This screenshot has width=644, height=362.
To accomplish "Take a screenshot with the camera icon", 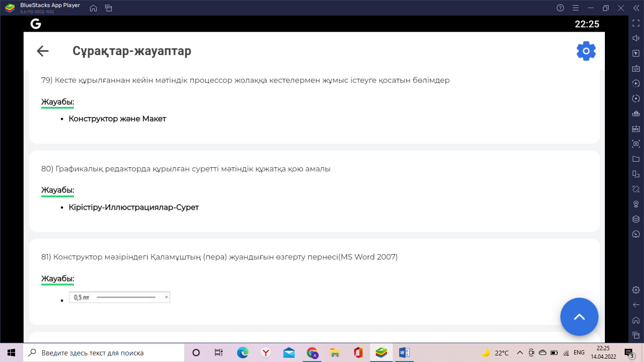I will [636, 144].
